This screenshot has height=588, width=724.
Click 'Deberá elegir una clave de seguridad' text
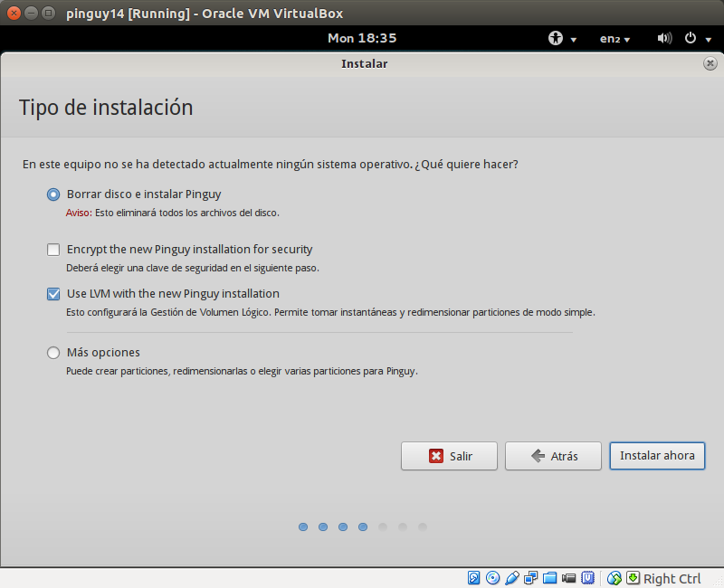point(193,268)
